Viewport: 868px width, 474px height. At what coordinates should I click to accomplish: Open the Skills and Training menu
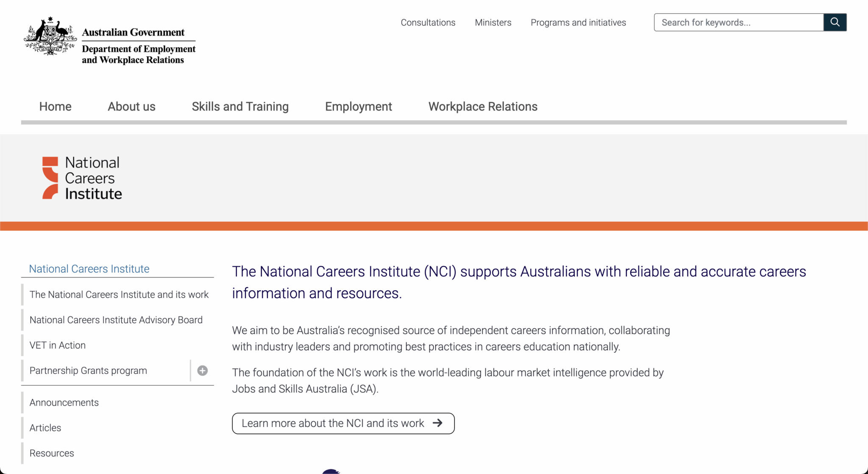pos(240,106)
